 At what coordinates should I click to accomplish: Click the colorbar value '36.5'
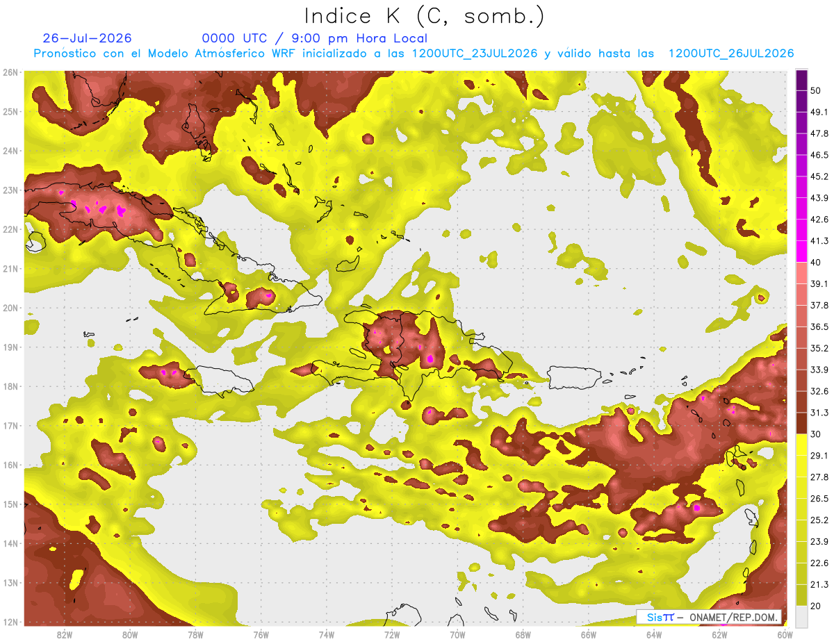click(x=819, y=327)
